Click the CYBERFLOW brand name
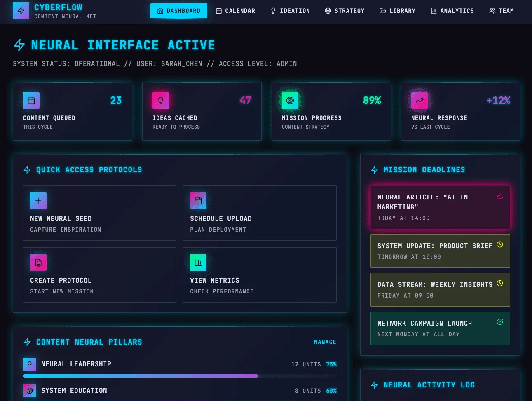The width and height of the screenshot is (532, 401). [x=58, y=7]
